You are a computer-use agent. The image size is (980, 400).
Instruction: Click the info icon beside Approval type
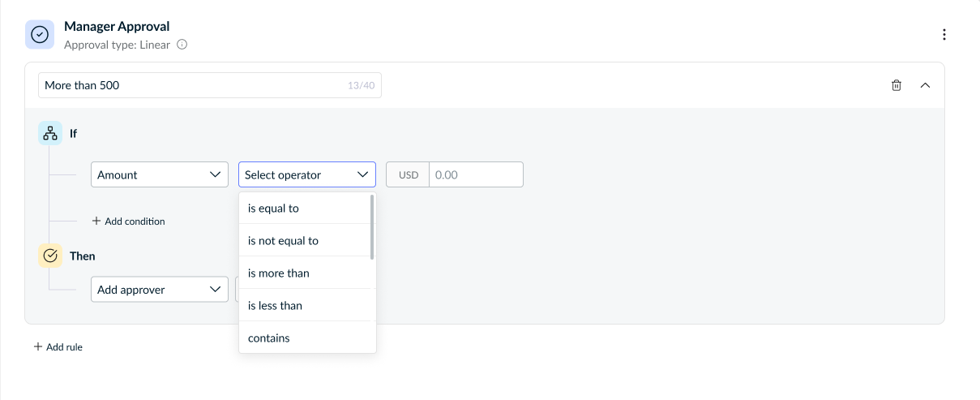pyautogui.click(x=182, y=45)
